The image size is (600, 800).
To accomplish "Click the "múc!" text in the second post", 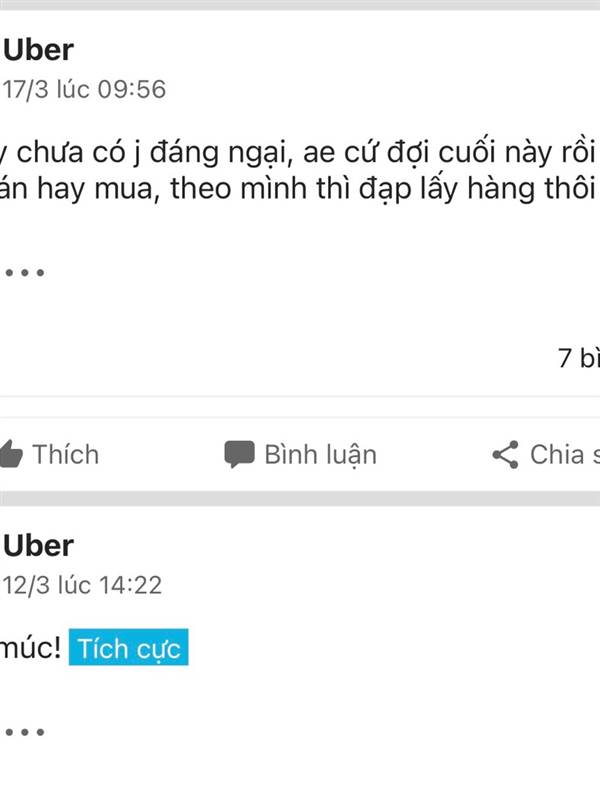I will pos(30,649).
